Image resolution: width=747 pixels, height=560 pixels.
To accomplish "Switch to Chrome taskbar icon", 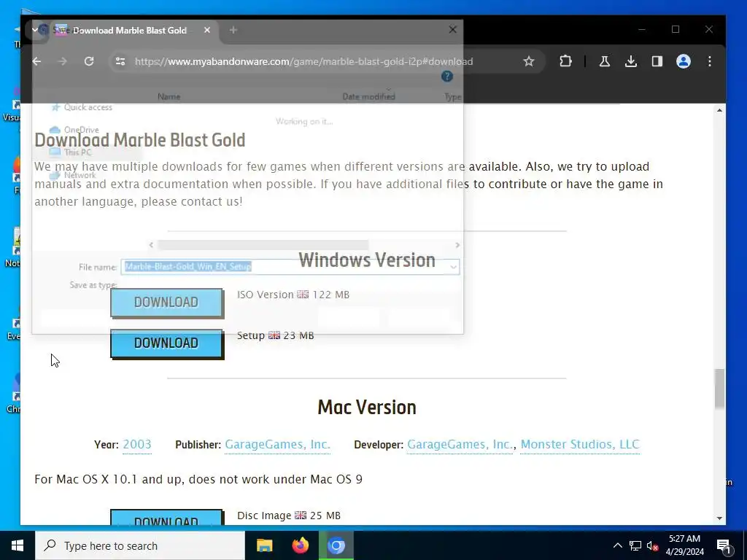I will coord(336,545).
